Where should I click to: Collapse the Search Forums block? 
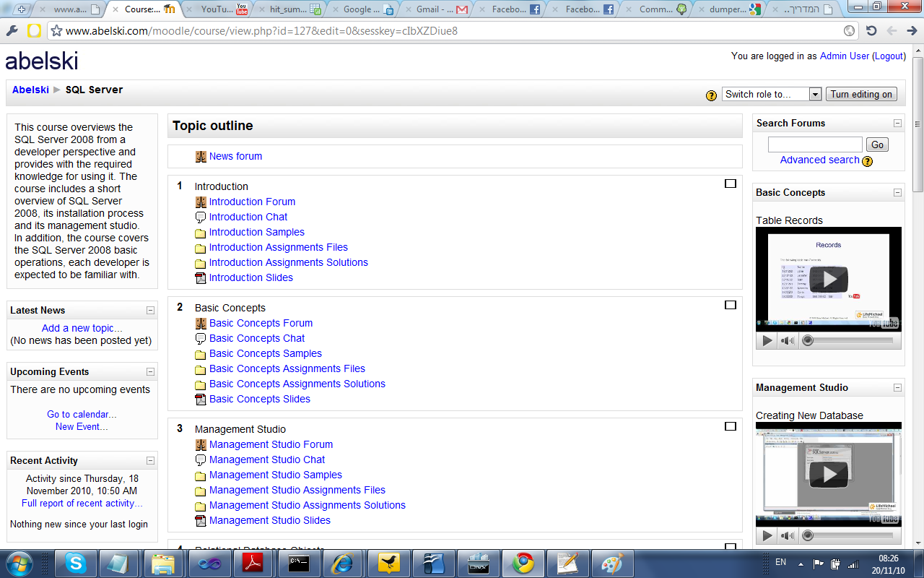[x=897, y=124]
